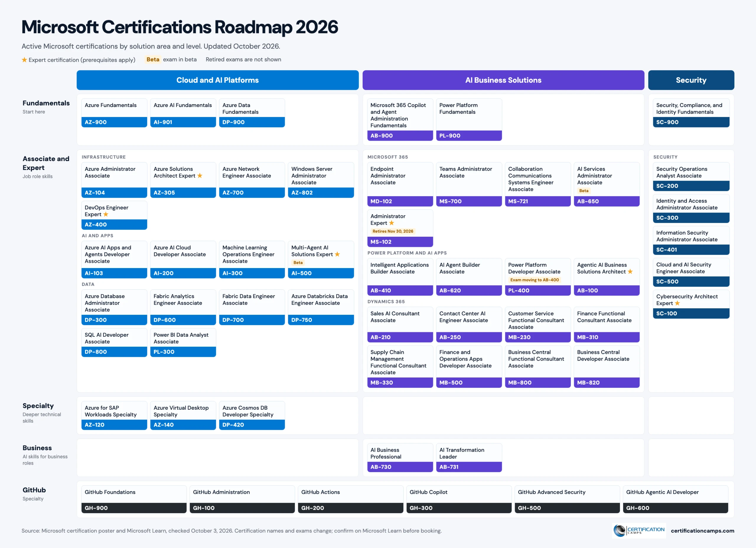Click the 'Retires Nov 30, 2026' badge
This screenshot has width=756, height=548.
(x=393, y=231)
